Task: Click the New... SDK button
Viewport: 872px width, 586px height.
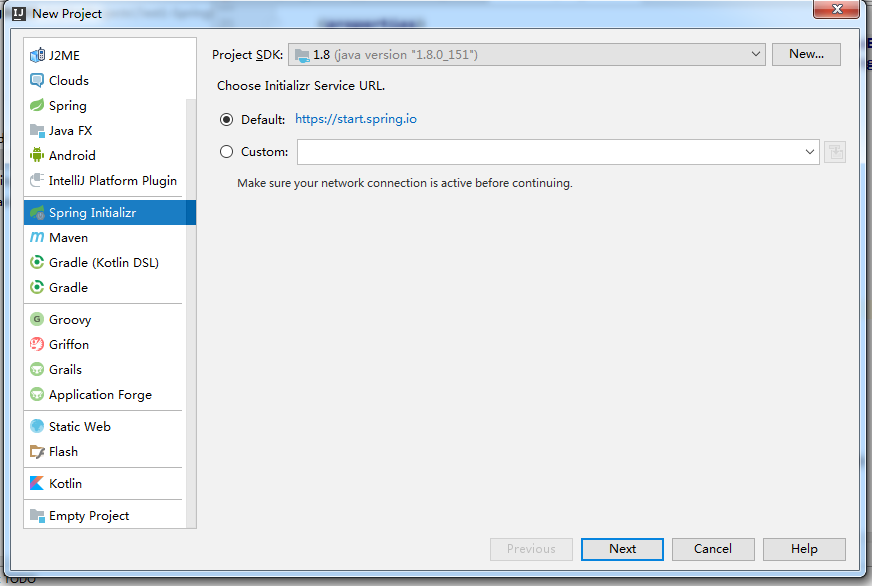Action: pyautogui.click(x=806, y=54)
